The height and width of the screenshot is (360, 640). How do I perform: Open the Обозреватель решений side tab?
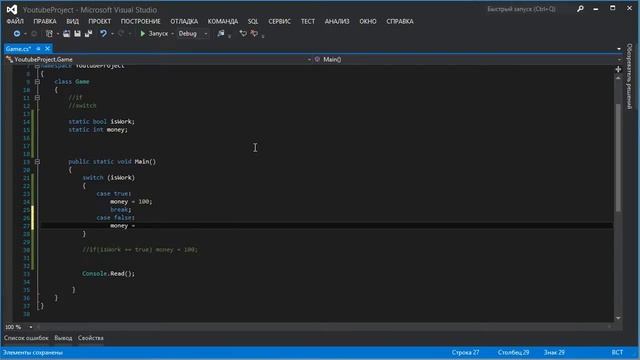pyautogui.click(x=629, y=76)
